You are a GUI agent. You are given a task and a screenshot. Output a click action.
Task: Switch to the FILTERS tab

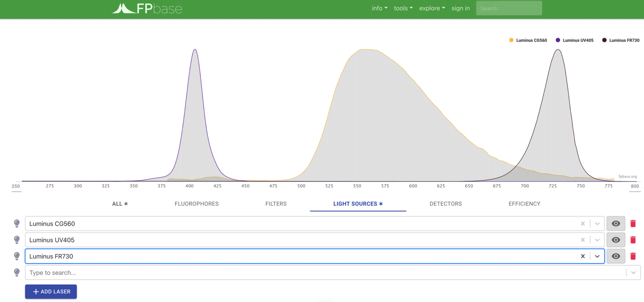point(276,204)
